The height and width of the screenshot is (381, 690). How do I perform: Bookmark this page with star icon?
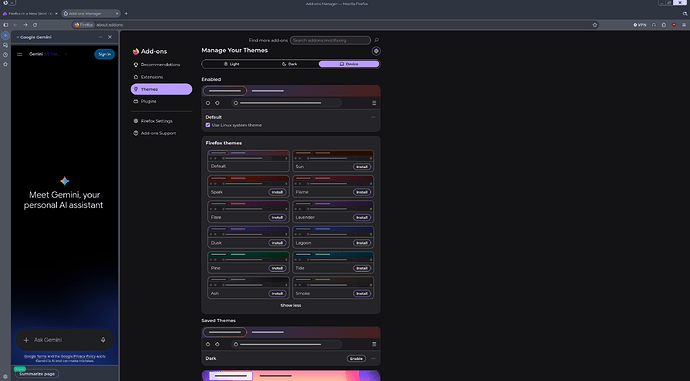595,25
